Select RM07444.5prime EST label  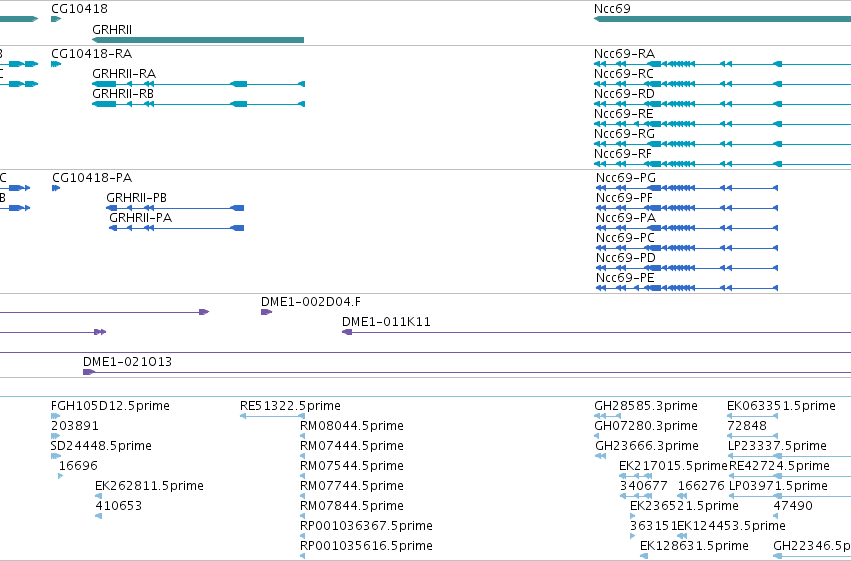tap(352, 446)
